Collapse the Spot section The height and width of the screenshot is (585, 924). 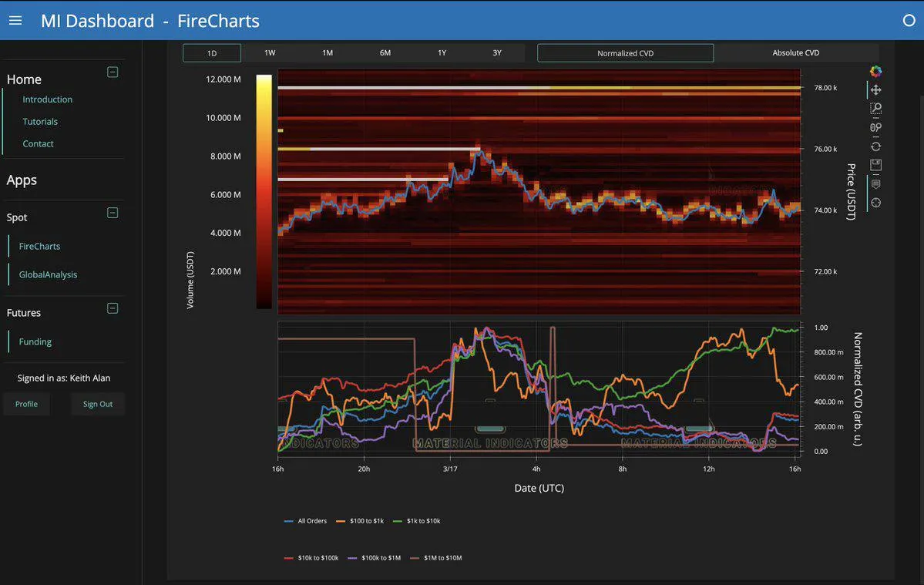[x=113, y=213]
